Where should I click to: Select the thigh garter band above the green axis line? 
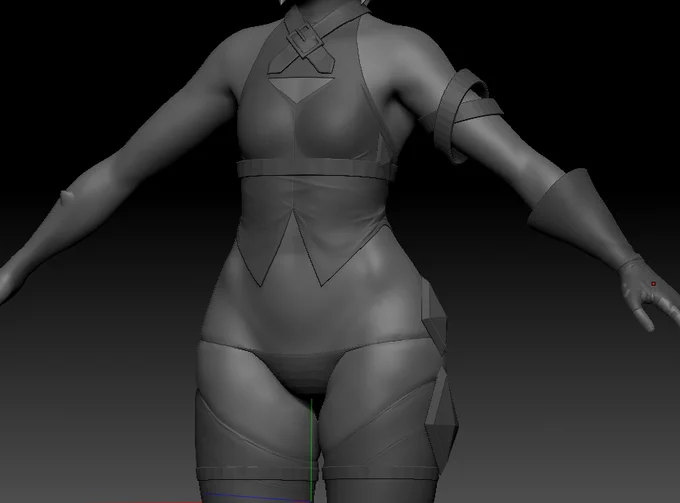point(257,473)
